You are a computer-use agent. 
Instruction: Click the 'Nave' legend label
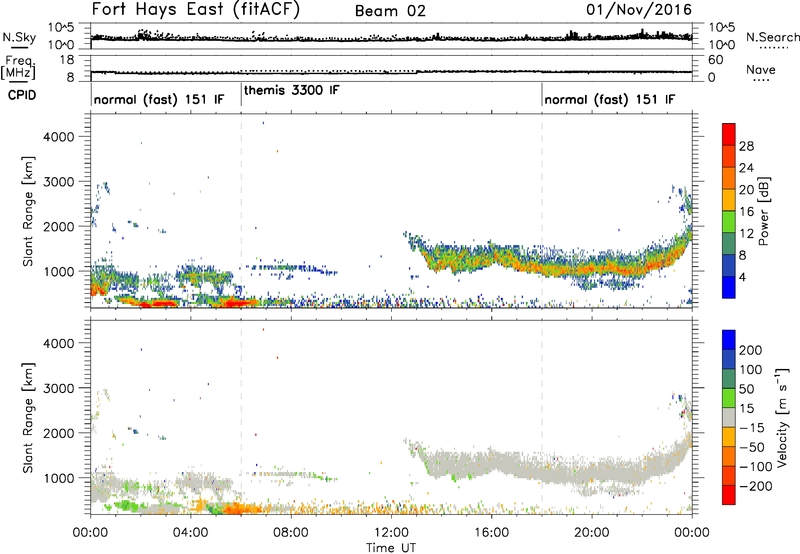(761, 70)
